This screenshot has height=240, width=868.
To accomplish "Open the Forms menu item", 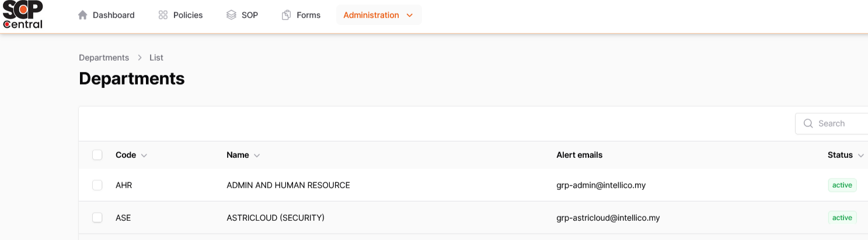I will [x=308, y=15].
